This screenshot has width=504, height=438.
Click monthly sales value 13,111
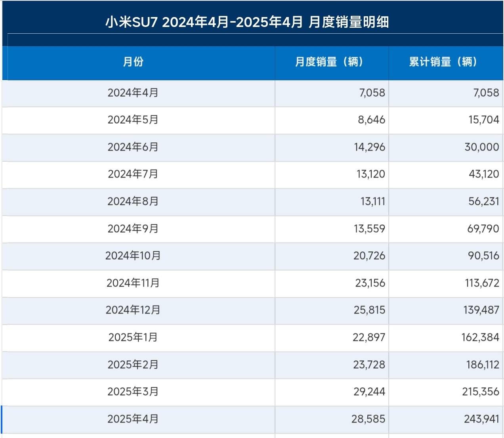(x=373, y=201)
